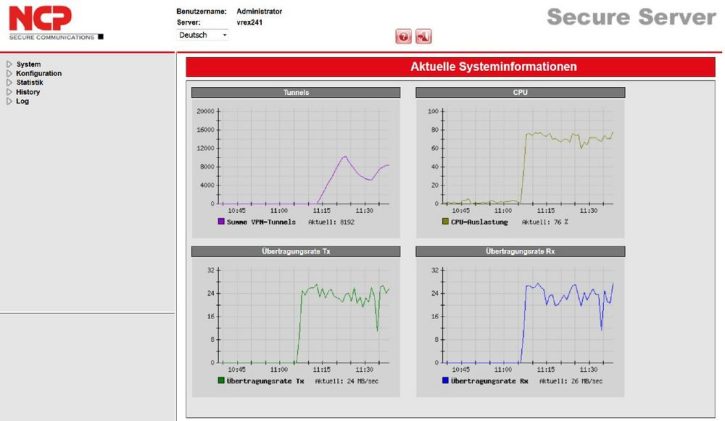Expand the Konfiguration tree arrow

click(9, 74)
